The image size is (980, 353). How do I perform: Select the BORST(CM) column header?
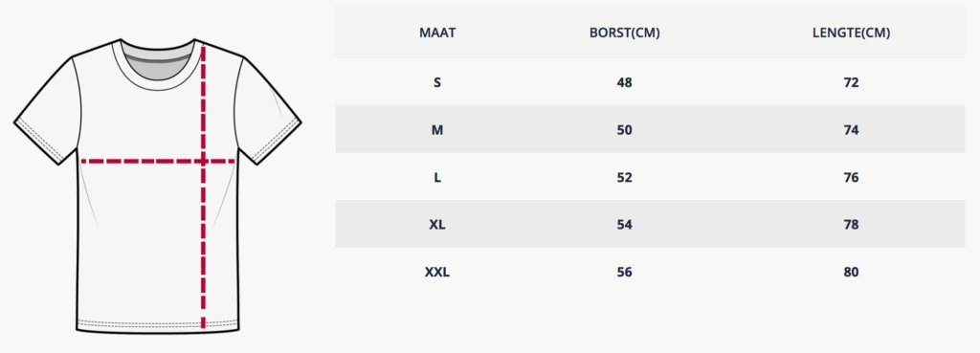coord(624,33)
